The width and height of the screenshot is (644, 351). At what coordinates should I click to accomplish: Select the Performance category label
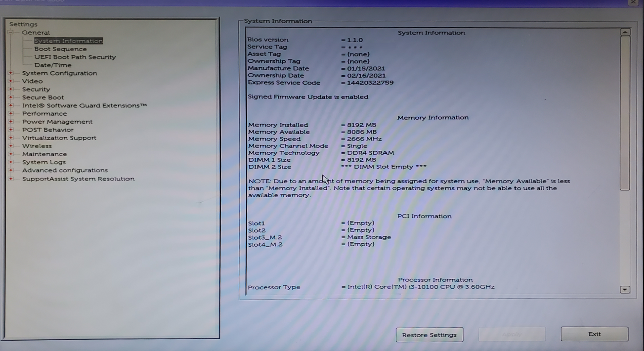click(x=44, y=114)
